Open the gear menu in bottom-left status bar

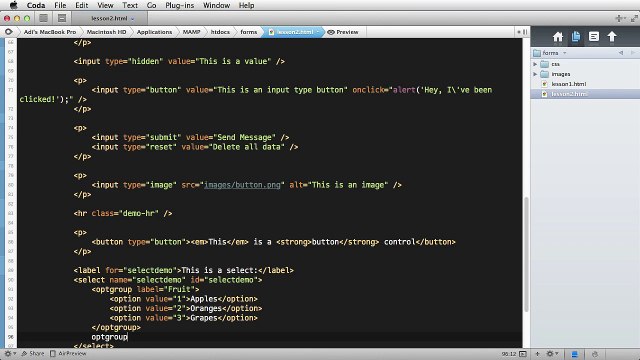[x=10, y=353]
